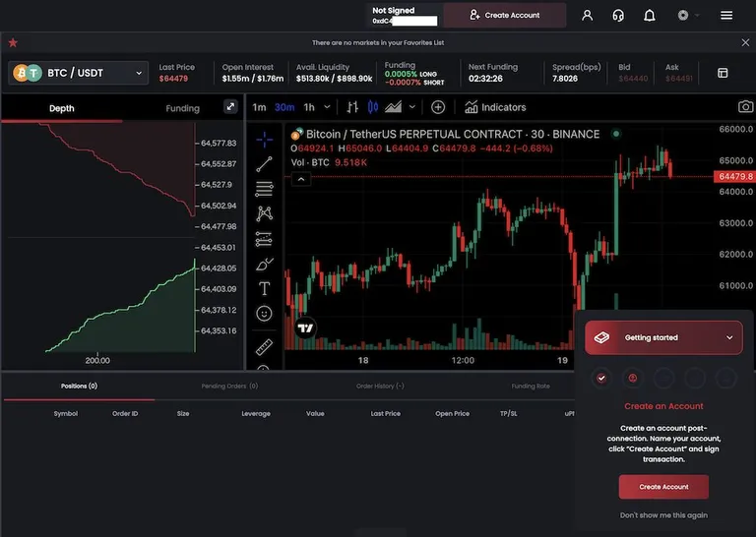Take a chart snapshot with camera icon

point(745,106)
